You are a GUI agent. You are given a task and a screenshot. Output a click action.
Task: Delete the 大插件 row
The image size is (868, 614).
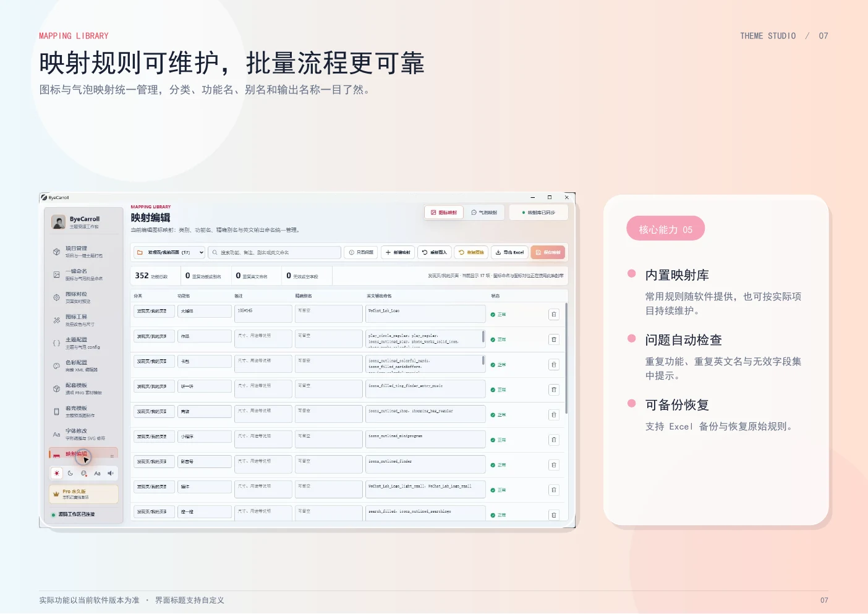(x=554, y=314)
